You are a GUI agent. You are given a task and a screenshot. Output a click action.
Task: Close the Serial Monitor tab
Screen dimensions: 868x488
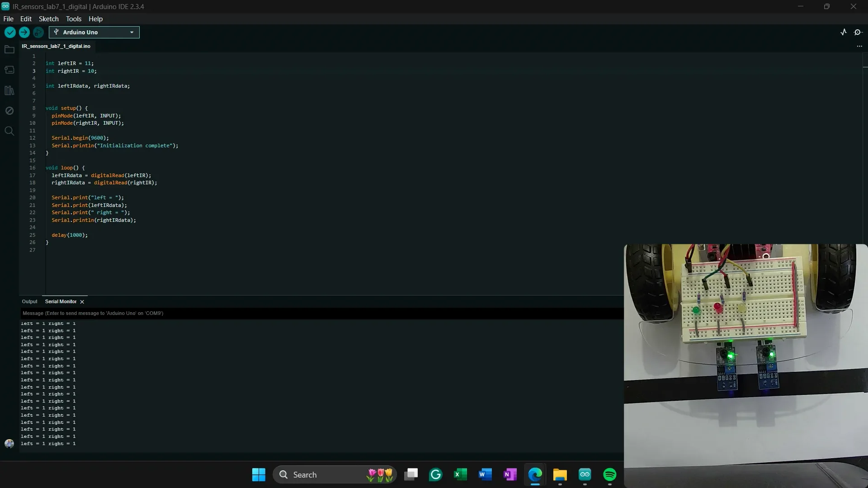pyautogui.click(x=82, y=302)
